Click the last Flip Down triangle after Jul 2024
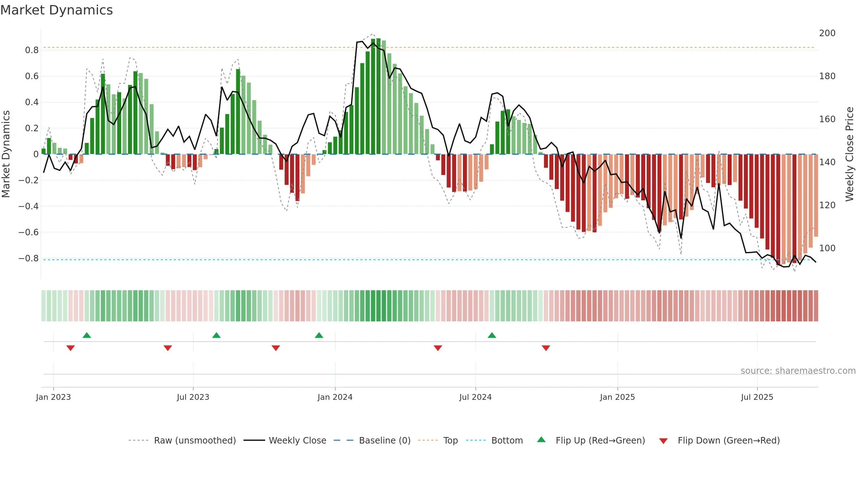This screenshot has height=488, width=868. [x=546, y=348]
